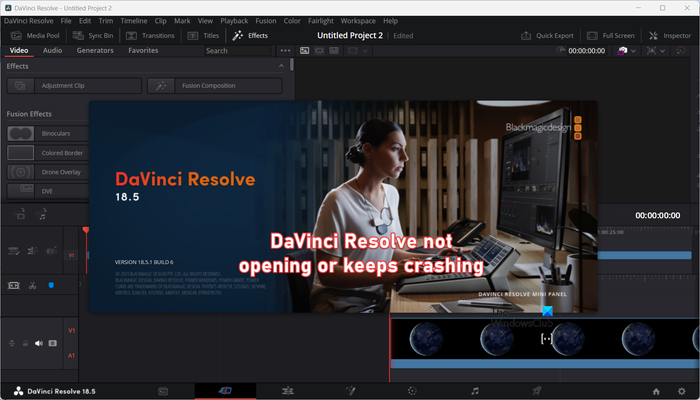Click the effects list scrollbar
Viewport: 700px width, 400px height.
pyautogui.click(x=292, y=64)
